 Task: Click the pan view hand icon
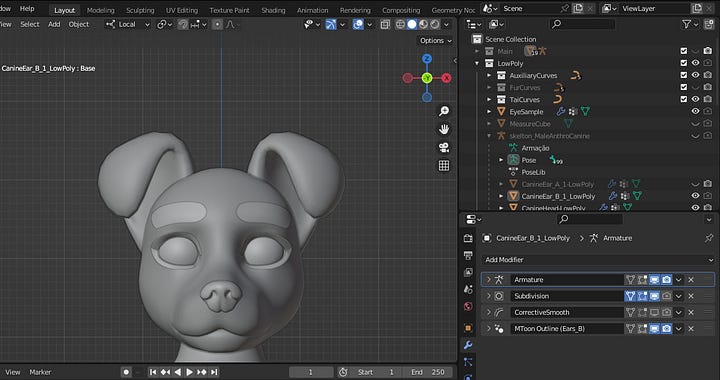point(444,129)
